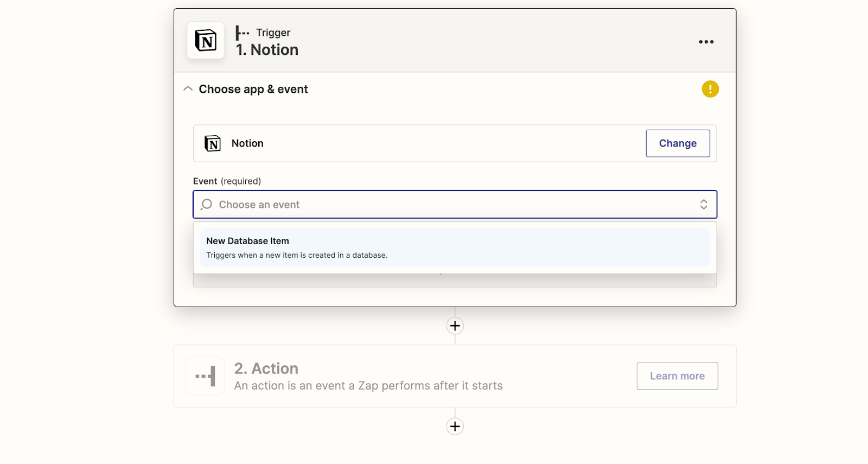Add a step using the plus above Action

click(455, 326)
